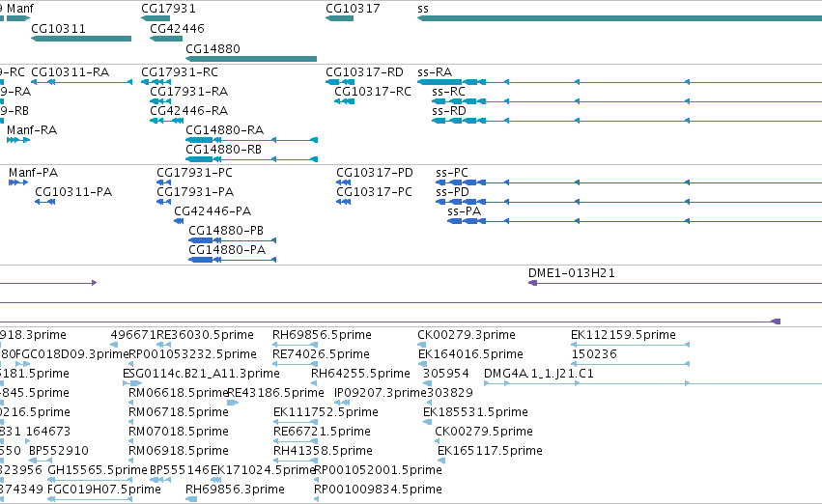The image size is (822, 504).
Task: Click the 150236 feature label
Action: click(594, 354)
